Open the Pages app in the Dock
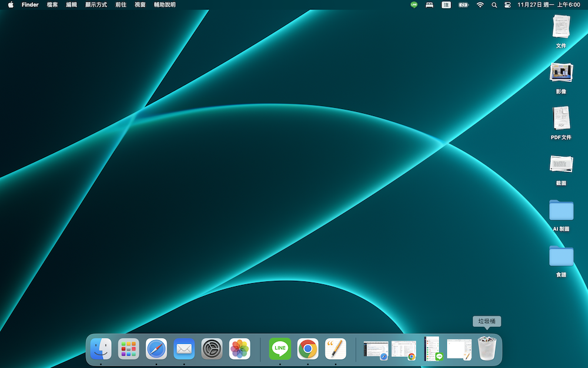The image size is (588, 368). click(x=336, y=349)
